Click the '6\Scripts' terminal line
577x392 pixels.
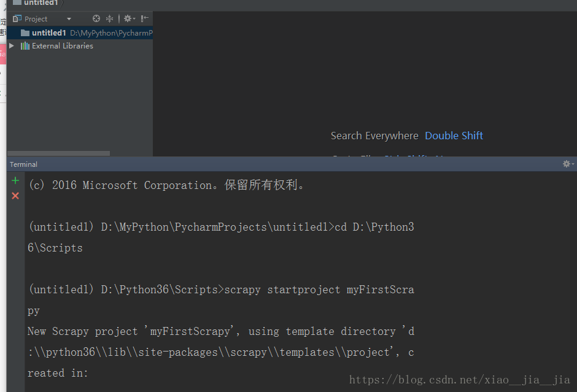pos(55,248)
